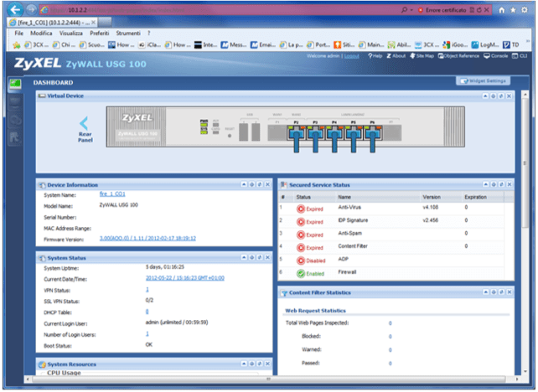Open the File menu
538x392 pixels.
(x=19, y=34)
